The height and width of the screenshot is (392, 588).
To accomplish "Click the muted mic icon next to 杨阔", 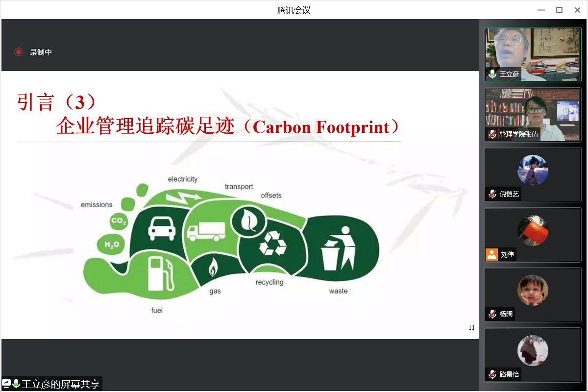I will (x=492, y=314).
